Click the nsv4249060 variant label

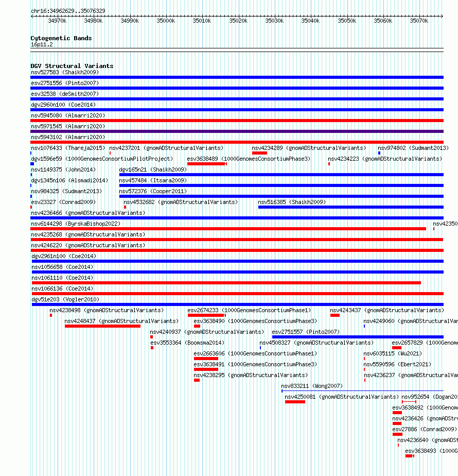pos(410,321)
